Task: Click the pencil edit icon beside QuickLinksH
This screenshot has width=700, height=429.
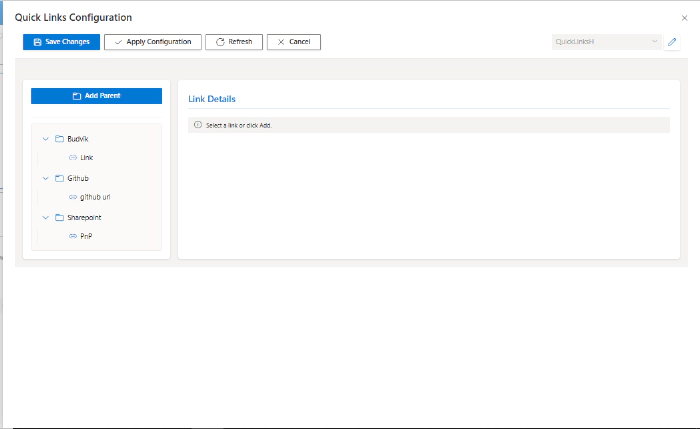Action: (672, 42)
